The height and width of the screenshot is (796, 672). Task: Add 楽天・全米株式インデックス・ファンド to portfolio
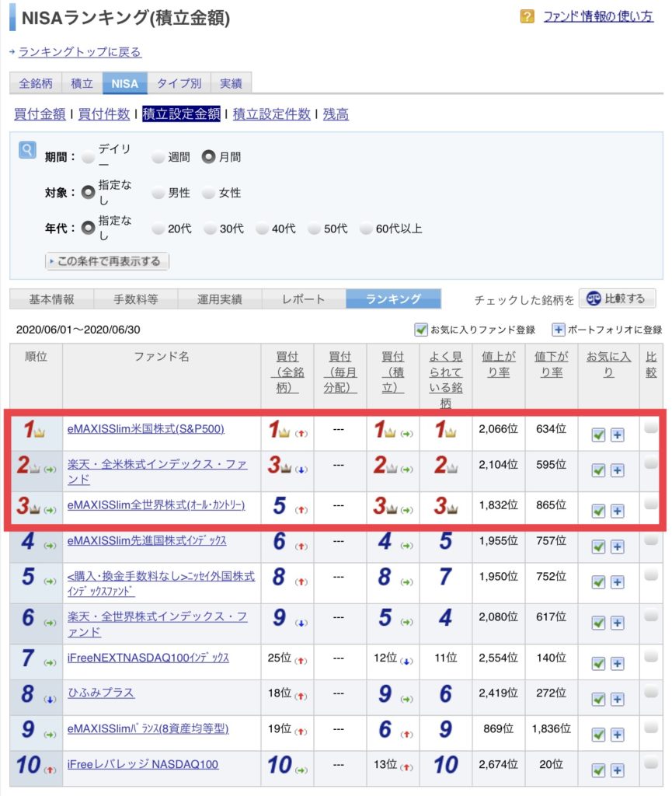617,470
